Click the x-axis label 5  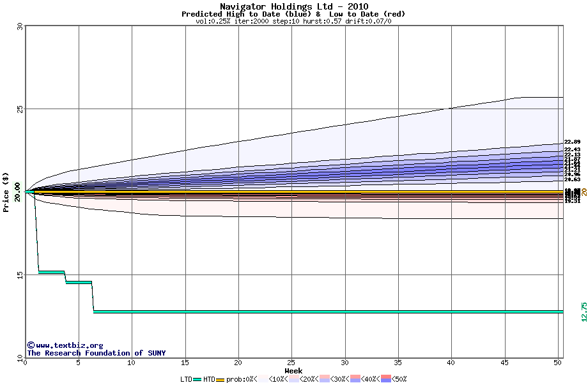[79, 363]
